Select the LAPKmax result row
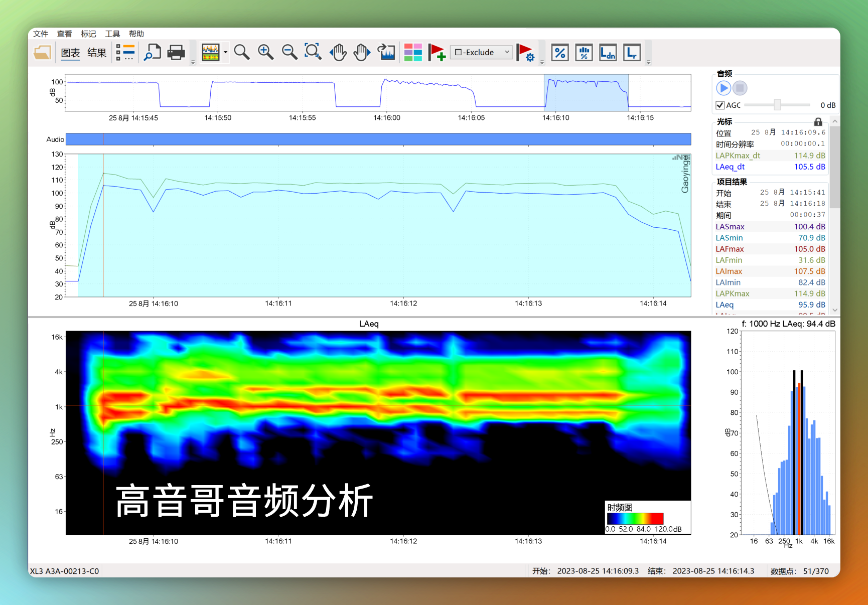The image size is (868, 605). [770, 293]
